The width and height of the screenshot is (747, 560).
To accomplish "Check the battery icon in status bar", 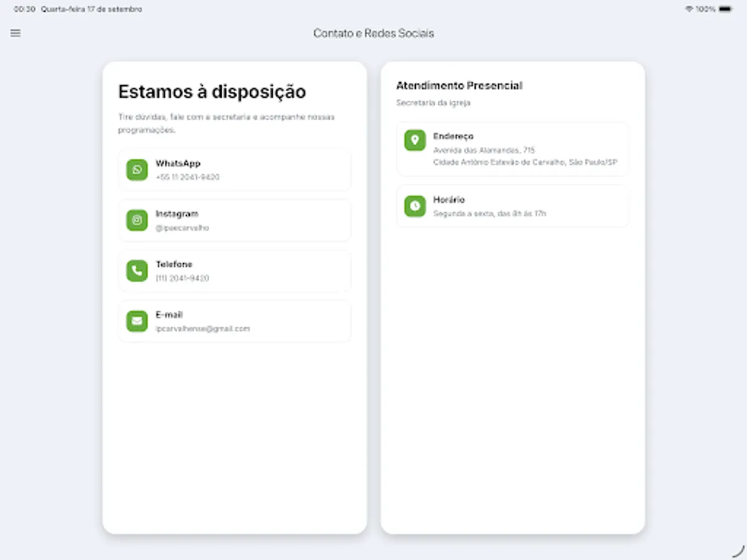I will click(x=725, y=9).
